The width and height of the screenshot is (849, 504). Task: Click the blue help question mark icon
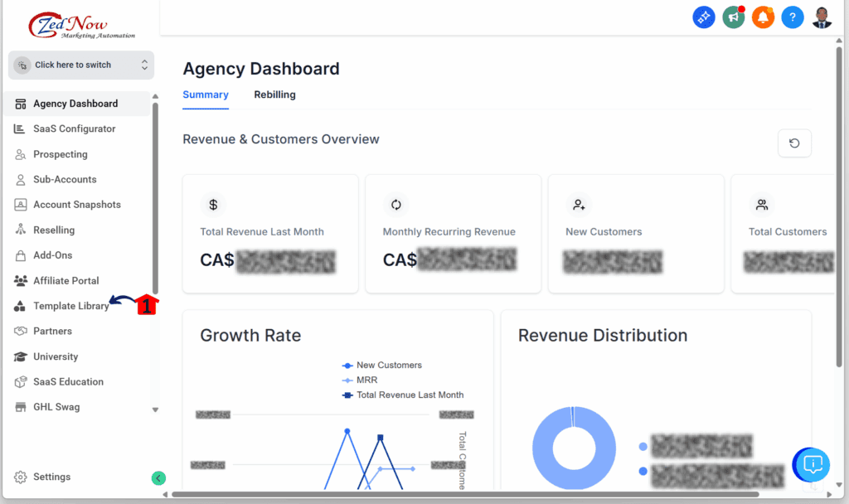(x=793, y=17)
